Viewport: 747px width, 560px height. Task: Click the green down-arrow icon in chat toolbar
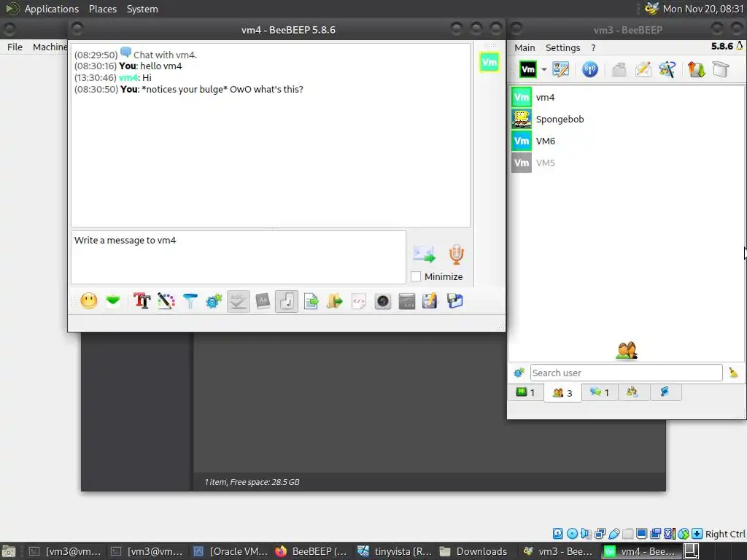(x=113, y=301)
